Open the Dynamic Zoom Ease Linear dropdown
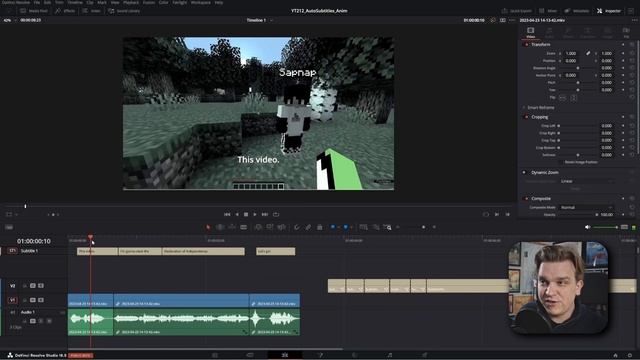 coord(587,181)
